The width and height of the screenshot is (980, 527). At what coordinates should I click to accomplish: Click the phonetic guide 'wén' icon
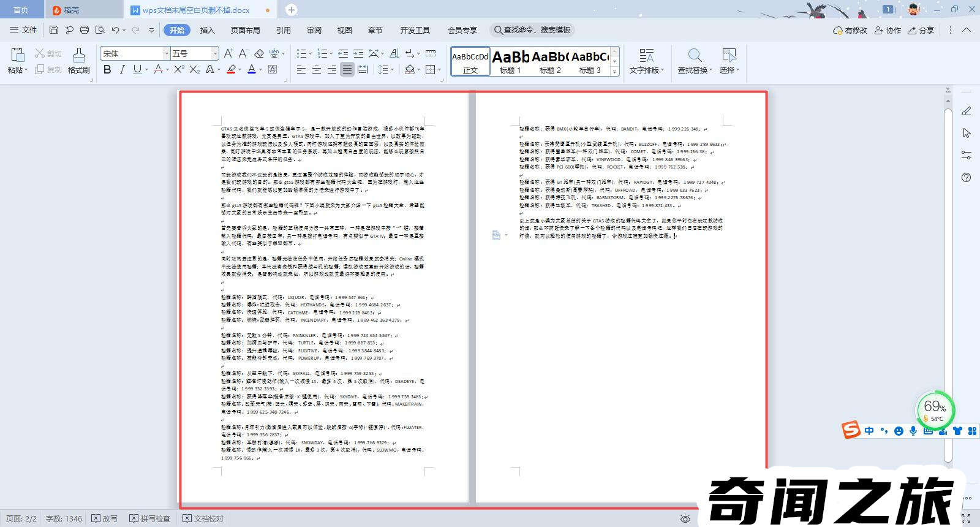[274, 53]
